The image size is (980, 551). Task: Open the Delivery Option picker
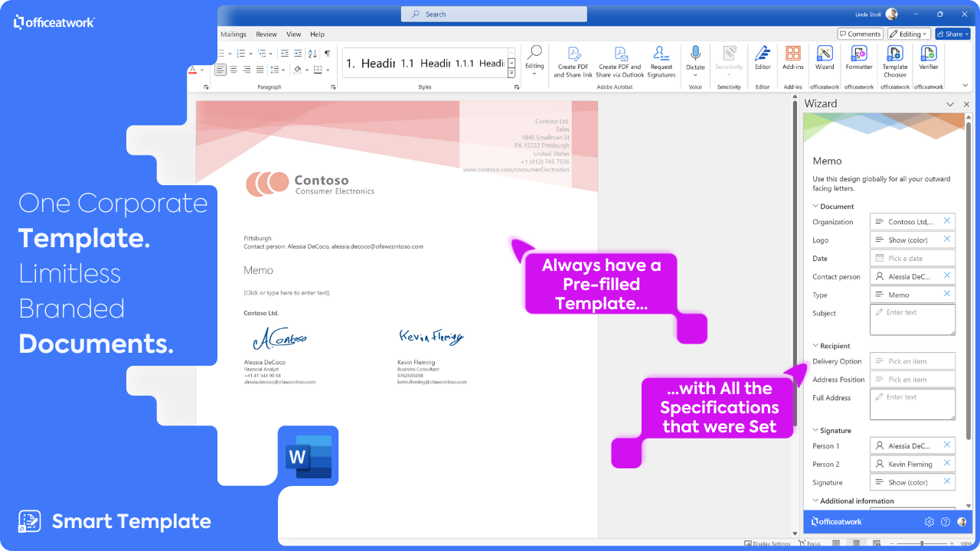point(913,361)
